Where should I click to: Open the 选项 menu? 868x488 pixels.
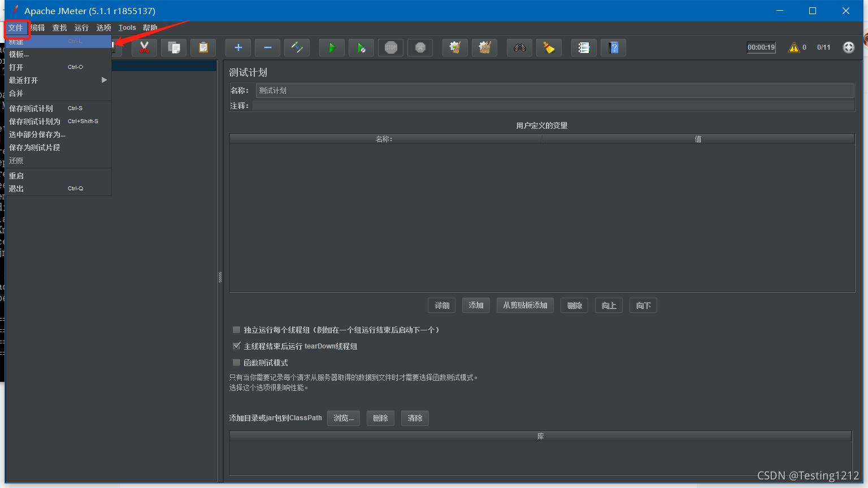click(x=104, y=28)
